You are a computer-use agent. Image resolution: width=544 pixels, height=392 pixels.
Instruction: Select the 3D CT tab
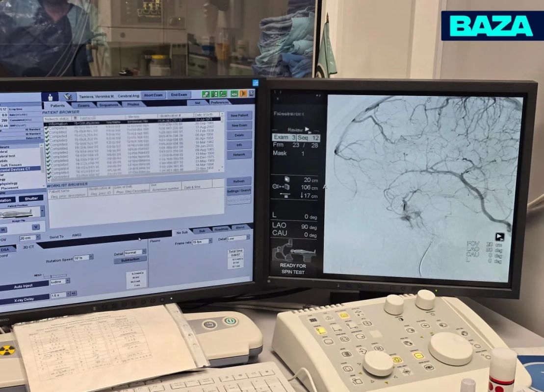click(x=28, y=247)
